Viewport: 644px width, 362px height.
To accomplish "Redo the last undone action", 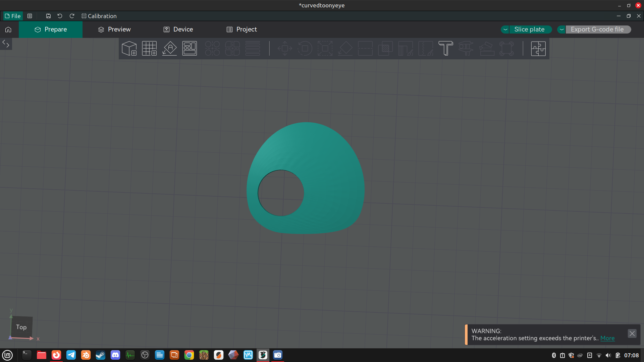I will pyautogui.click(x=72, y=16).
